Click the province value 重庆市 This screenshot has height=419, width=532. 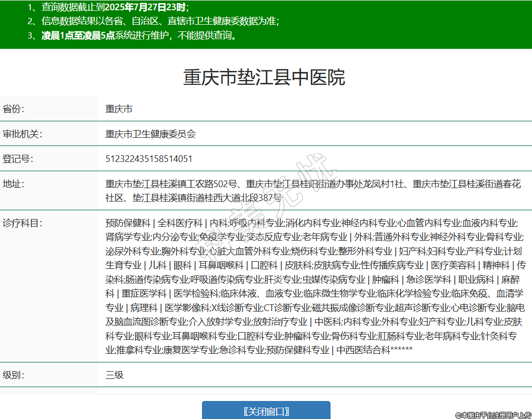tap(119, 109)
